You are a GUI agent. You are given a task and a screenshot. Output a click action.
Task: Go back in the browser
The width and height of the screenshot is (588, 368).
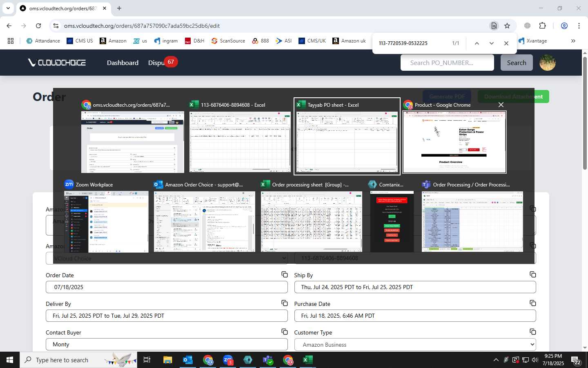[x=9, y=26]
